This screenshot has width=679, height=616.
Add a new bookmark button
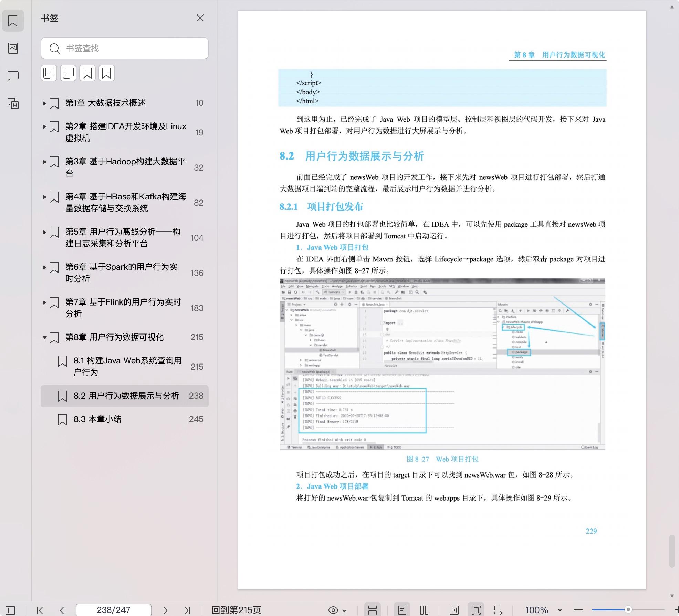[87, 73]
